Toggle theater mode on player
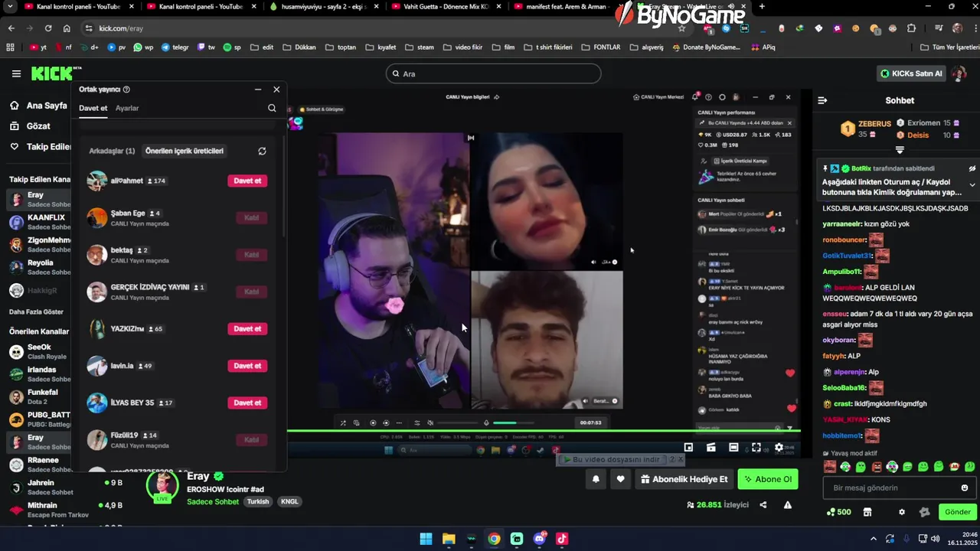Screen dimensions: 980x551 [x=733, y=448]
